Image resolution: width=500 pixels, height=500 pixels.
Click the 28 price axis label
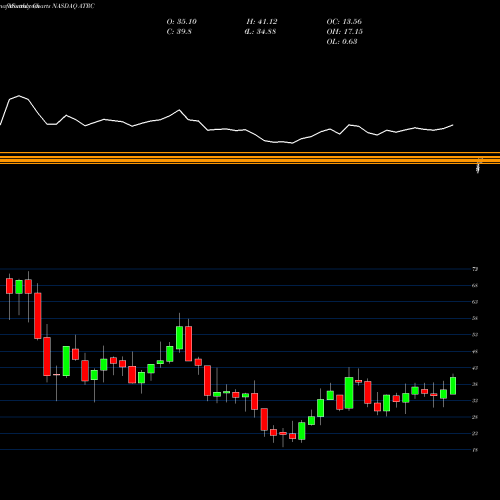[475, 417]
